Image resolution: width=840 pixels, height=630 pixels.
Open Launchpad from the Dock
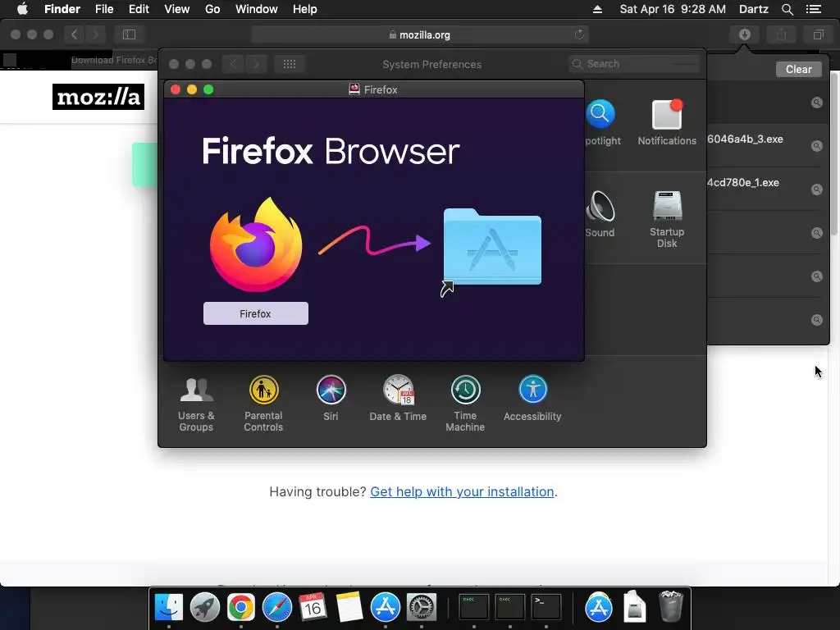(204, 607)
